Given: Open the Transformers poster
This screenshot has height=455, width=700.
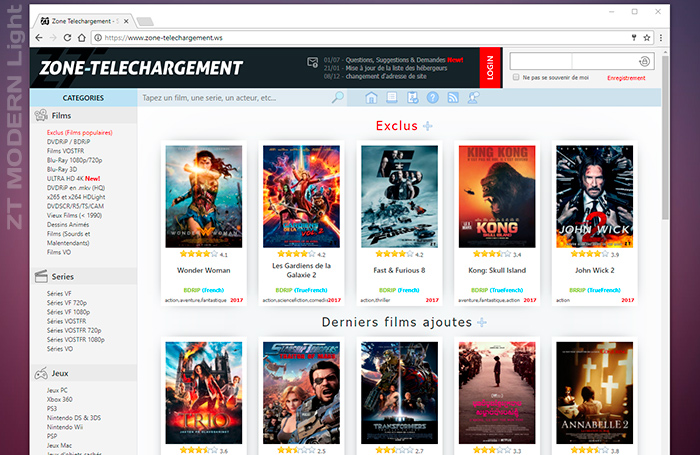Looking at the screenshot, I should click(399, 393).
